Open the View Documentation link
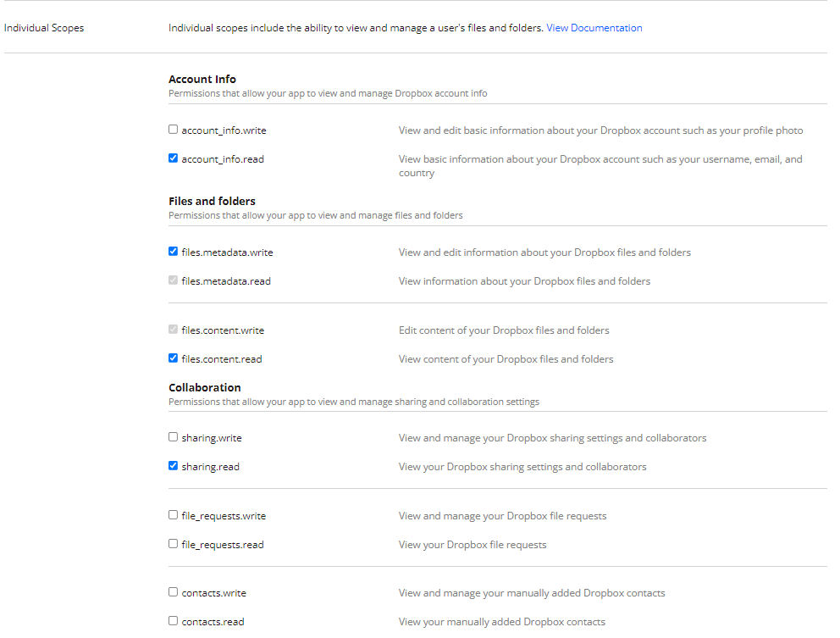Screen dimensions: 840x638 pos(594,28)
